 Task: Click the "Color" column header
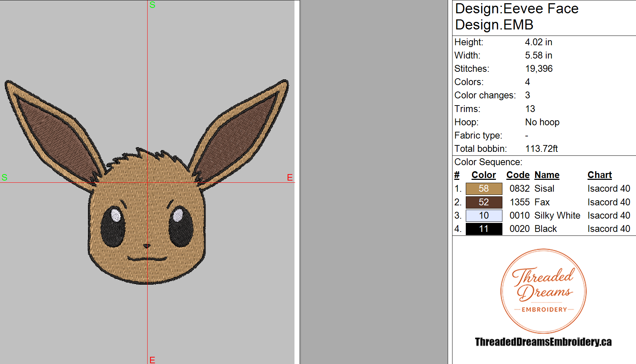[x=483, y=175]
